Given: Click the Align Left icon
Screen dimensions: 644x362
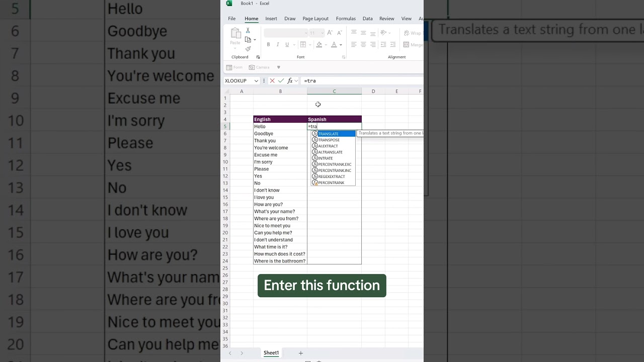Looking at the screenshot, I should 354,44.
